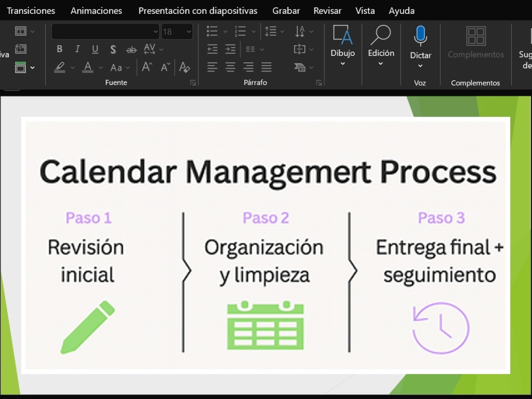Open font size dropdown showing 18
The image size is (532, 399).
pyautogui.click(x=189, y=31)
